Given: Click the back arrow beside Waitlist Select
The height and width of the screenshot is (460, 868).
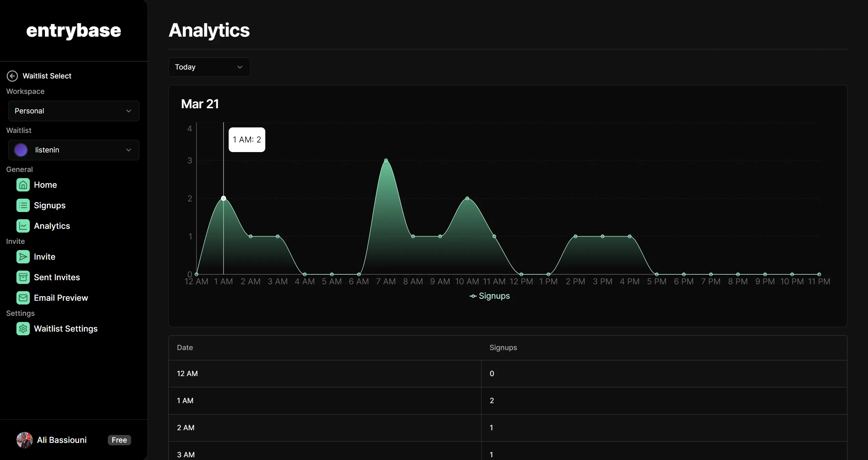Looking at the screenshot, I should tap(12, 76).
